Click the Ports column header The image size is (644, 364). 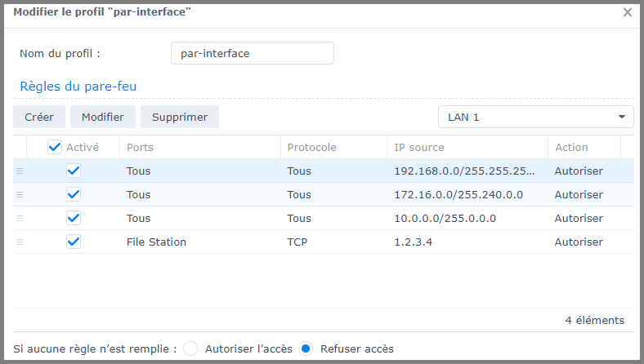click(x=199, y=148)
